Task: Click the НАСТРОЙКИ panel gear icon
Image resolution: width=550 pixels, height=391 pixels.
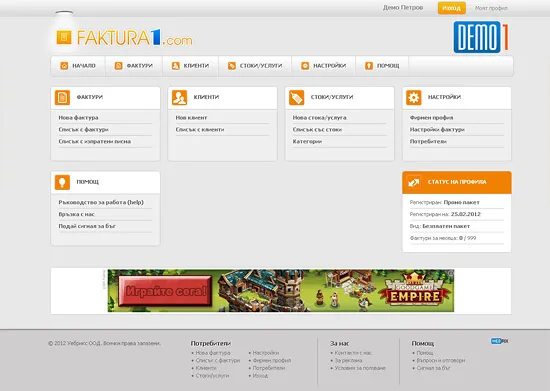Action: (x=414, y=97)
